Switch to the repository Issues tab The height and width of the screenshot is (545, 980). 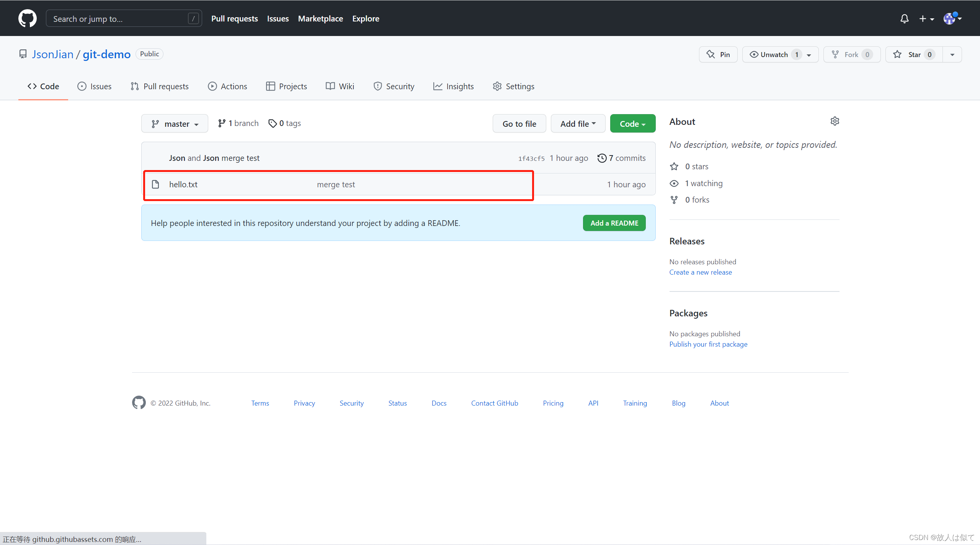(94, 86)
